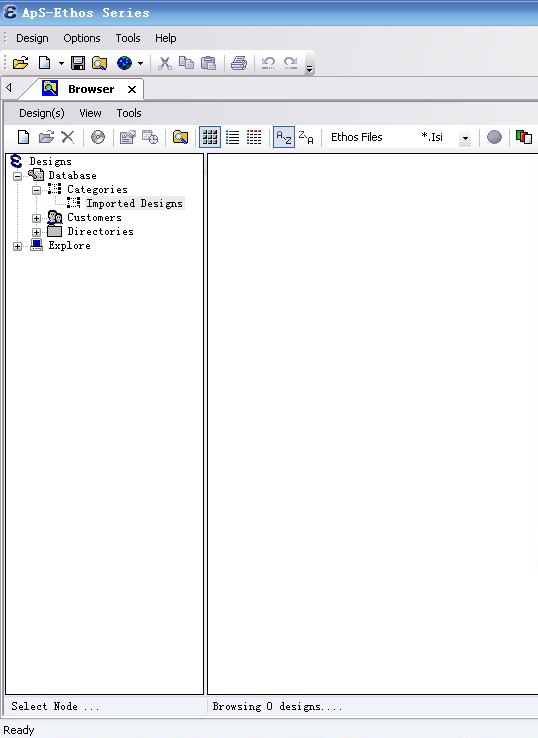Toggle the list view button
Screen dimensions: 538x738
pos(233,137)
